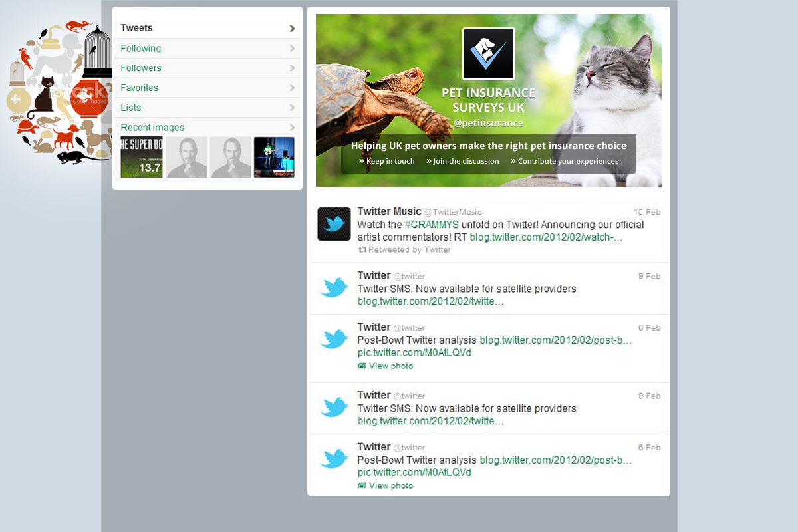Image resolution: width=798 pixels, height=532 pixels.
Task: Follow the Join the discussion link
Action: point(466,161)
